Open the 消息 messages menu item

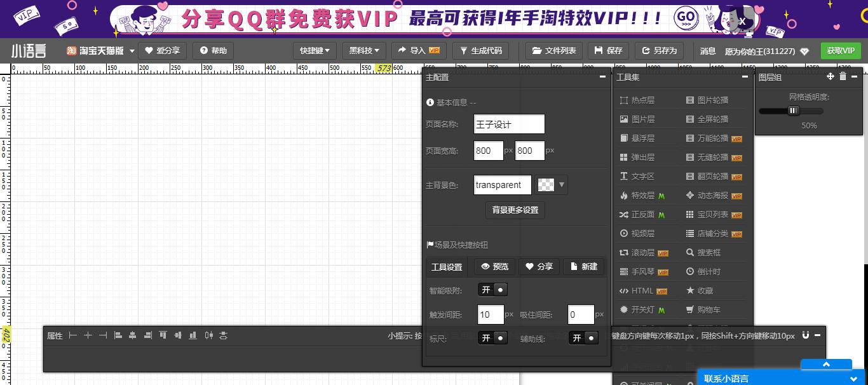(x=708, y=51)
